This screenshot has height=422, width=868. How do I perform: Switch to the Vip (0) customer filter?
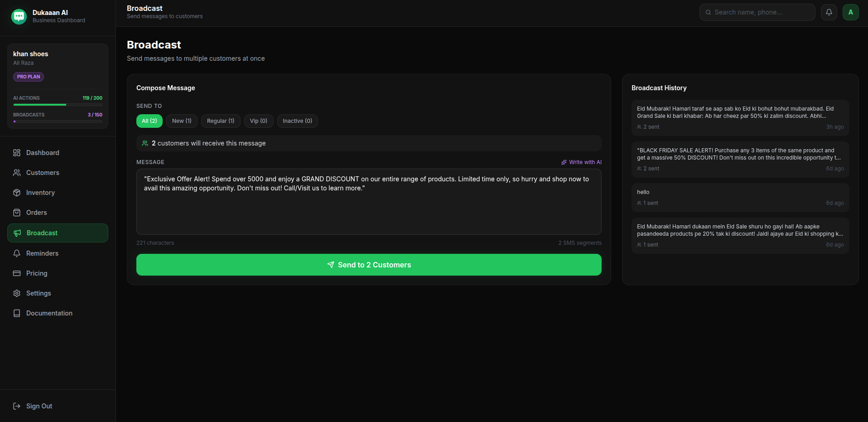[258, 121]
